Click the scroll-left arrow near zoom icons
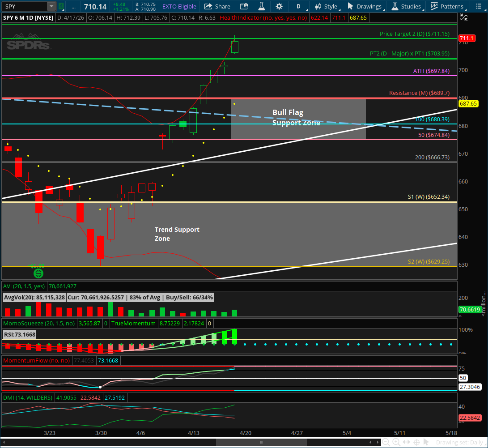The width and height of the screenshot is (488, 448). pos(370,442)
